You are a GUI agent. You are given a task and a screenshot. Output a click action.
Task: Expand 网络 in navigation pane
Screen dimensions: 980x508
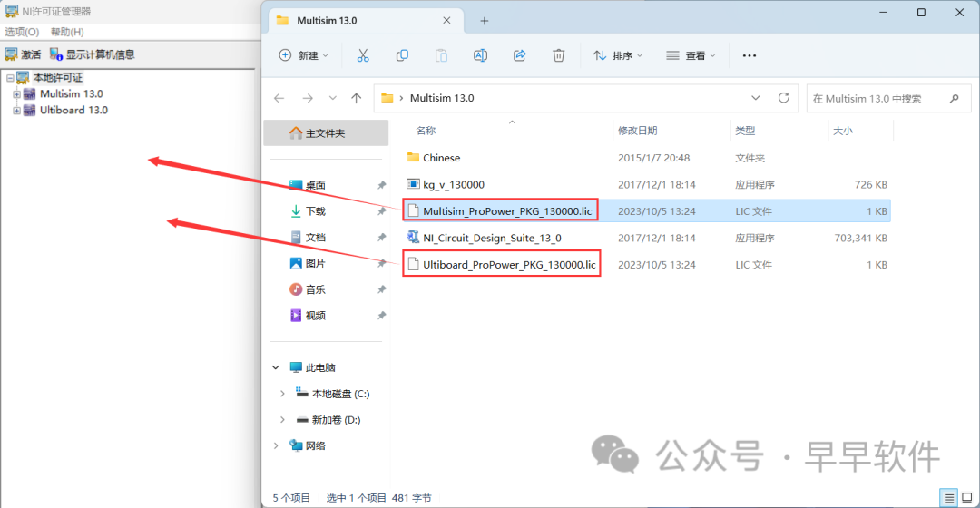[276, 445]
